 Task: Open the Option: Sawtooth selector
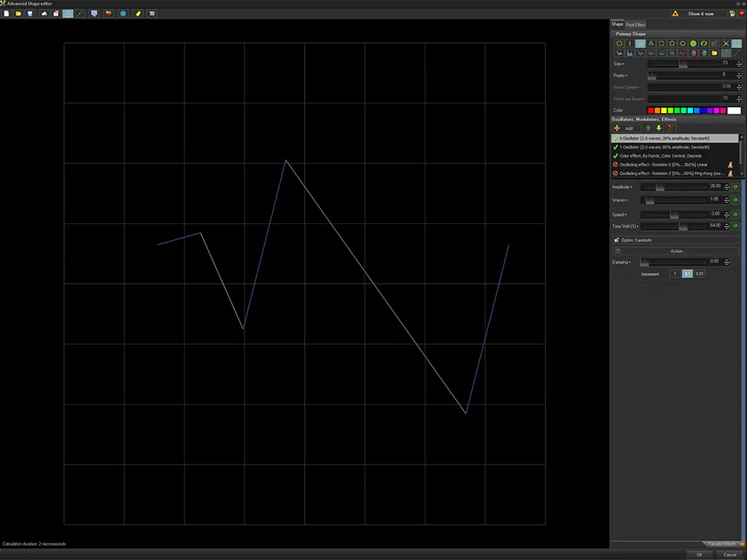click(x=675, y=240)
